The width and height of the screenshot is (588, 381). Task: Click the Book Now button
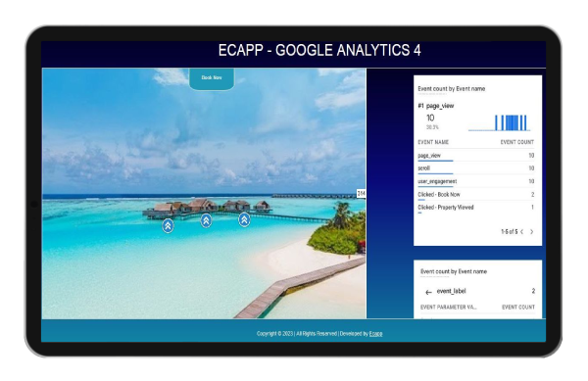pos(212,78)
